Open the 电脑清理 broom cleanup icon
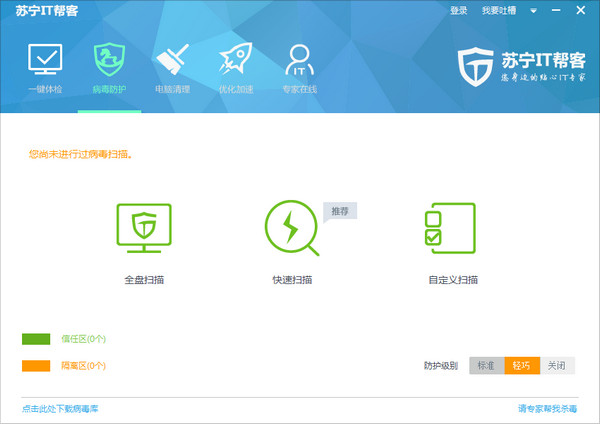The width and height of the screenshot is (600, 424). [173, 59]
